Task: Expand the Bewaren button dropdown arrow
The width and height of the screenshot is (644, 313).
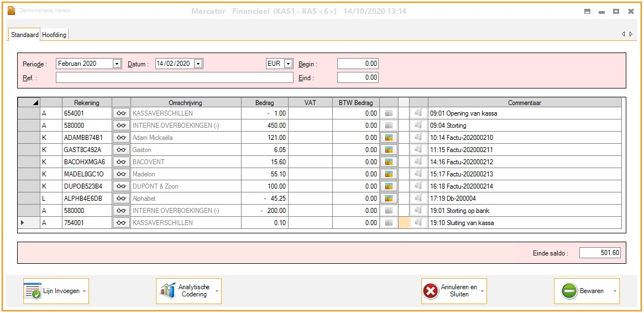Action: pos(615,291)
